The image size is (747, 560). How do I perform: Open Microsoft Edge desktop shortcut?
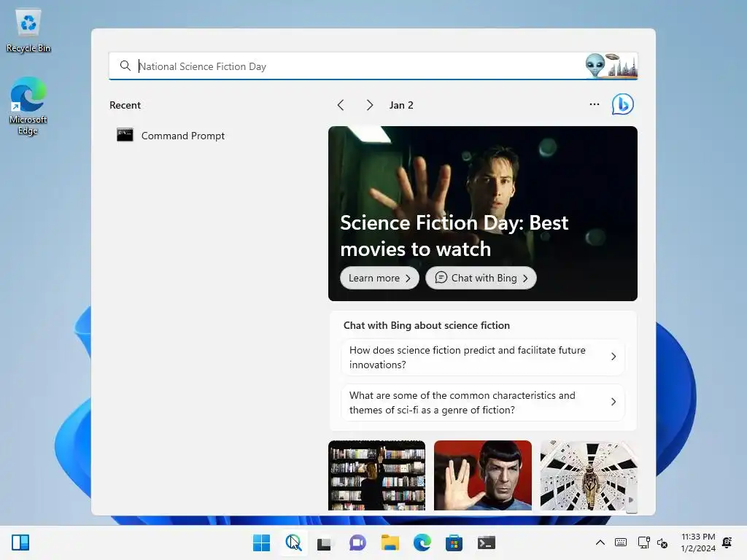click(x=28, y=106)
